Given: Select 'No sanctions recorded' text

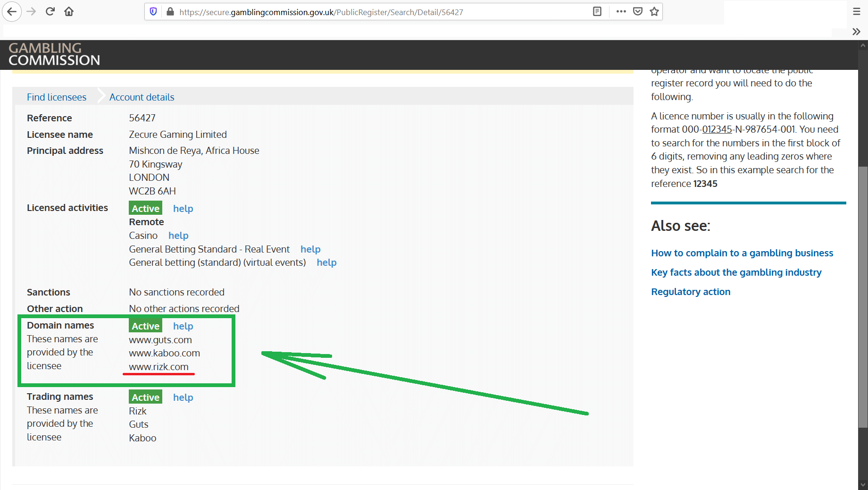Looking at the screenshot, I should [177, 292].
